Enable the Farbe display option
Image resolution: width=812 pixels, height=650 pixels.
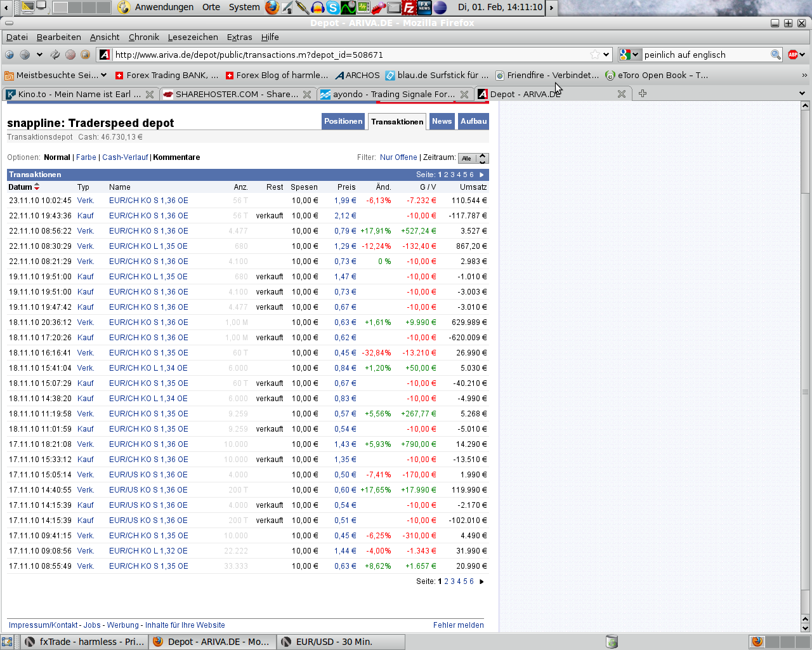pos(86,157)
